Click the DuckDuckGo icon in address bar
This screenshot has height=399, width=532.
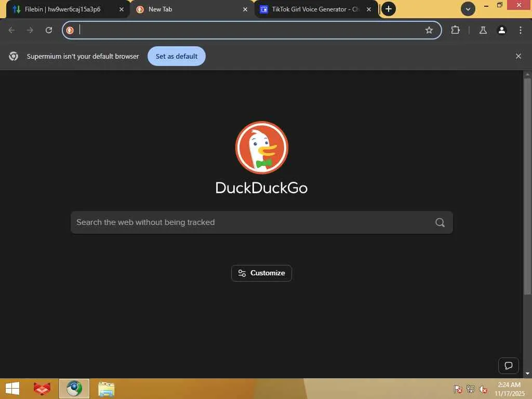pos(70,30)
